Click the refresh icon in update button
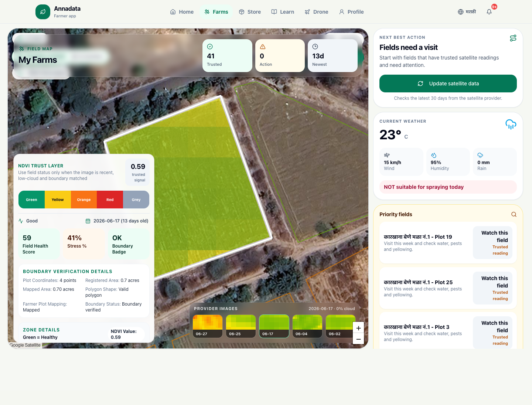 [x=420, y=84]
